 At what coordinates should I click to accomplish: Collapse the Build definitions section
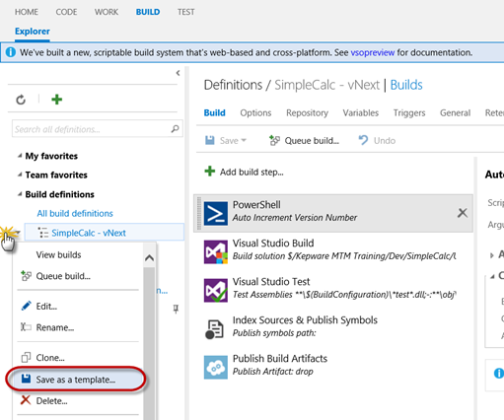pos(20,194)
